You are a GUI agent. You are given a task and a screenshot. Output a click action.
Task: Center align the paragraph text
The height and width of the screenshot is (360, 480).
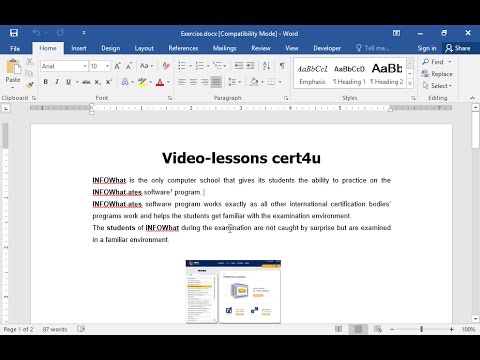click(193, 82)
